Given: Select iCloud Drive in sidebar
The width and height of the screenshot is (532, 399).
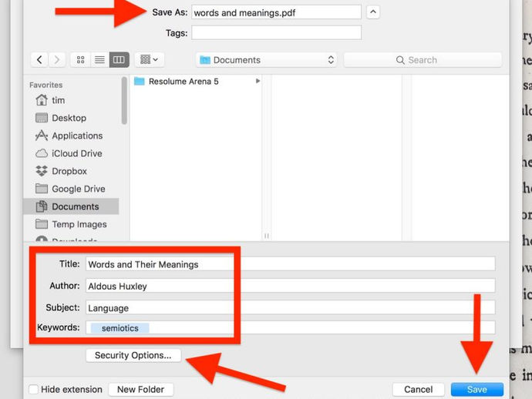Looking at the screenshot, I should tap(72, 153).
